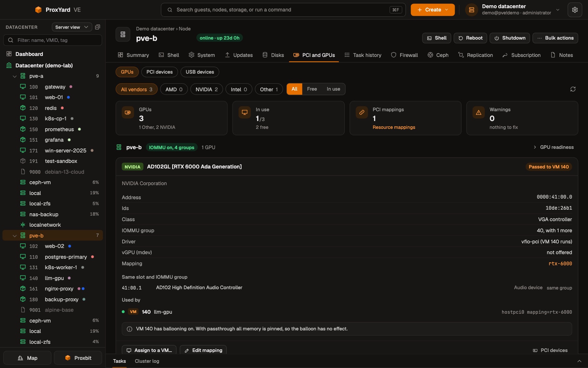Open the Cluster log tab
Screen dimensions: 588x368
pyautogui.click(x=147, y=361)
